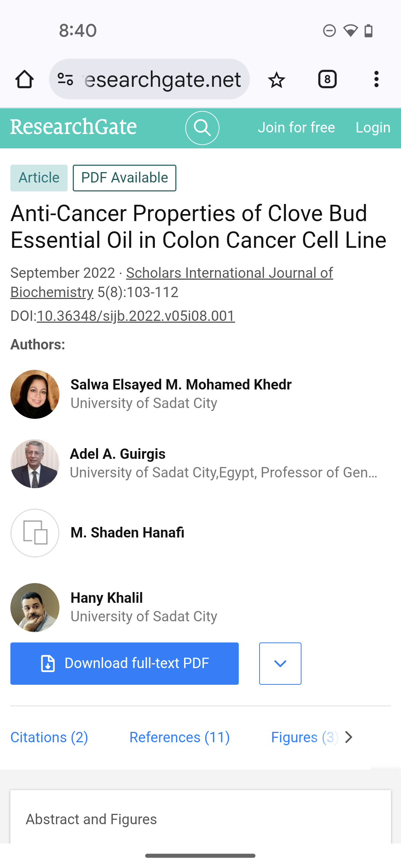The width and height of the screenshot is (401, 868).
Task: Open the References (11) tab
Action: [179, 737]
